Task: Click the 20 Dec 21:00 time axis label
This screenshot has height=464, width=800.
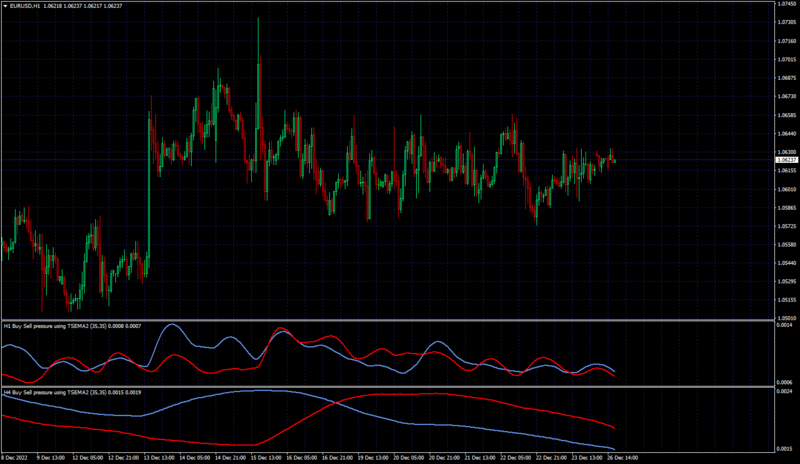Action: pos(444,458)
